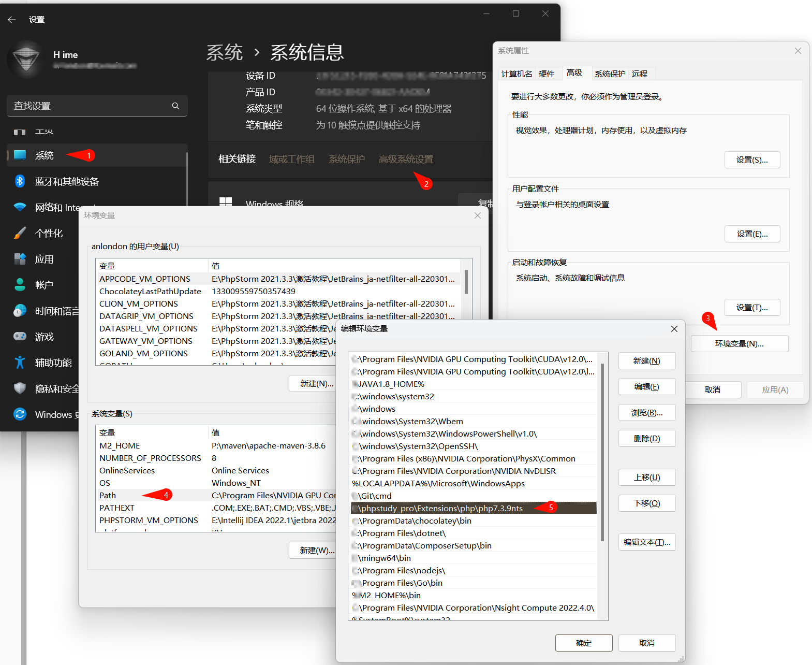Click 上移(U) to move entry up
The height and width of the screenshot is (665, 812).
pos(646,478)
